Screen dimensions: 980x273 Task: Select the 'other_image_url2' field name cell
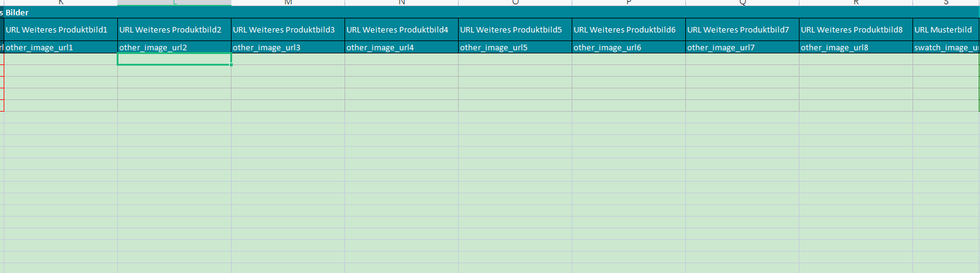(174, 47)
